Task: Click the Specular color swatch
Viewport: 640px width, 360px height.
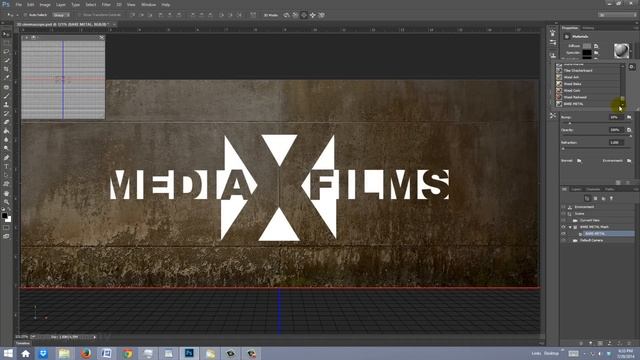Action: pyautogui.click(x=587, y=53)
